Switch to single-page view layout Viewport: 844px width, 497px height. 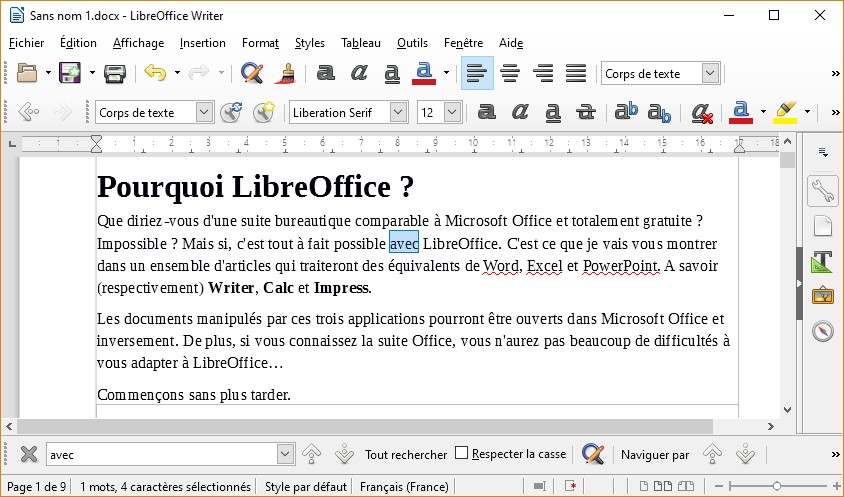644,486
